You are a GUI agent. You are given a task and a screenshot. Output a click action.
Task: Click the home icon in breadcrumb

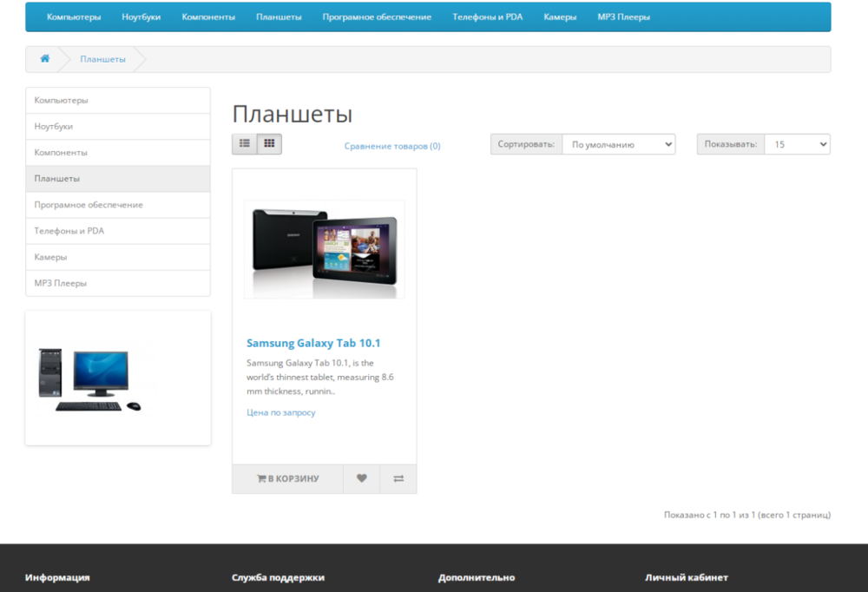(x=44, y=59)
